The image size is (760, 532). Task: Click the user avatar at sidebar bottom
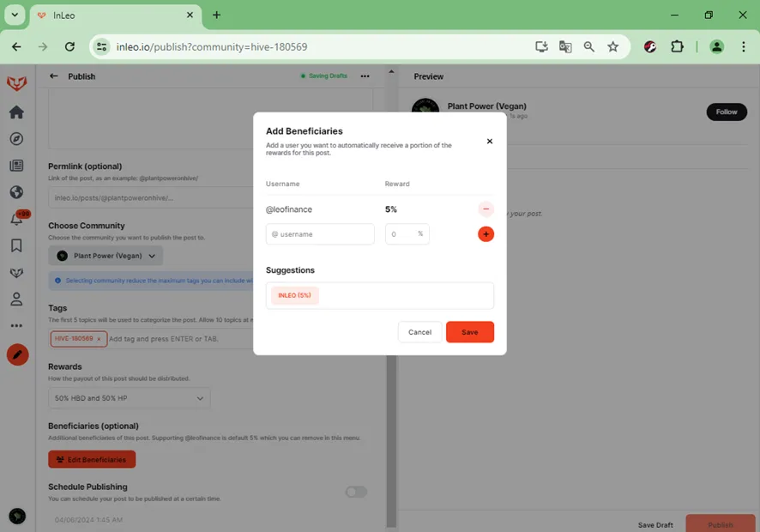point(17,516)
